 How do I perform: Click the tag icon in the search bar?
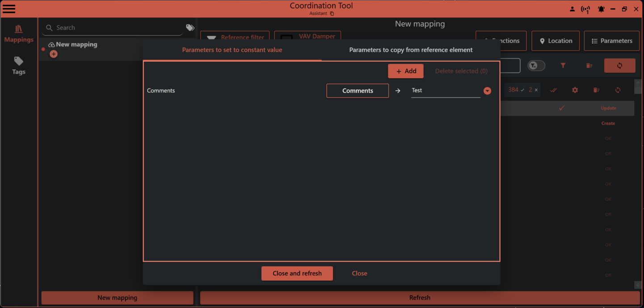pyautogui.click(x=189, y=27)
